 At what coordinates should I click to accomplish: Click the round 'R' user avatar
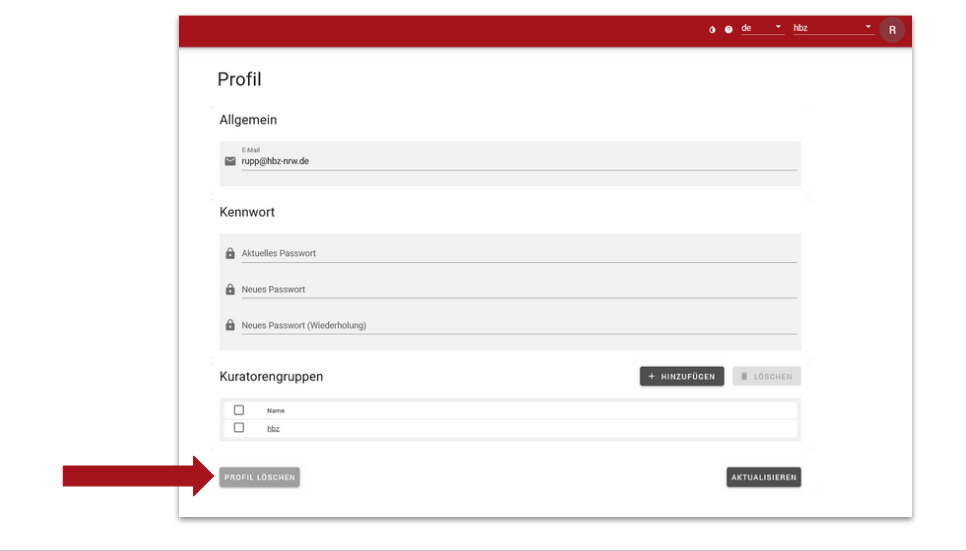892,30
